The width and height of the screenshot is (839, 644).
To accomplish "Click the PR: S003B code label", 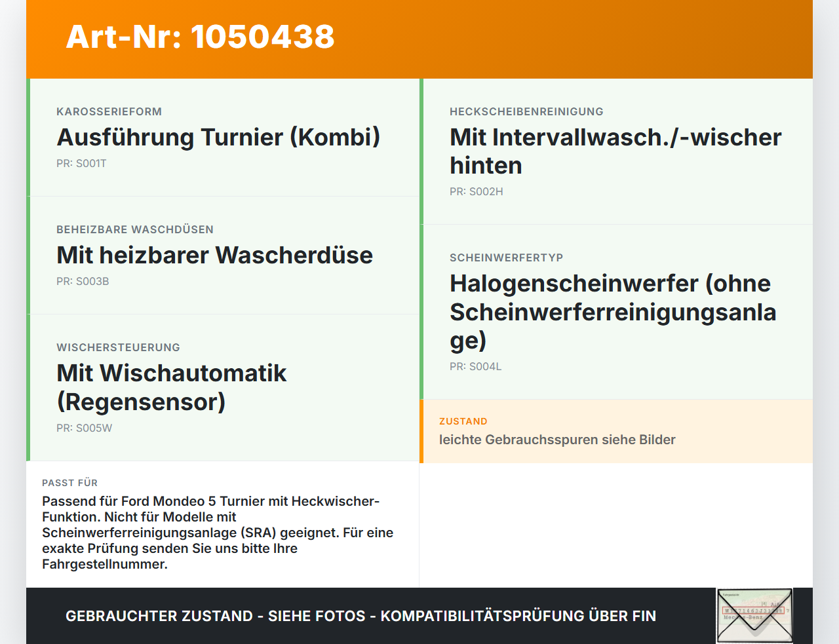I will pyautogui.click(x=83, y=282).
